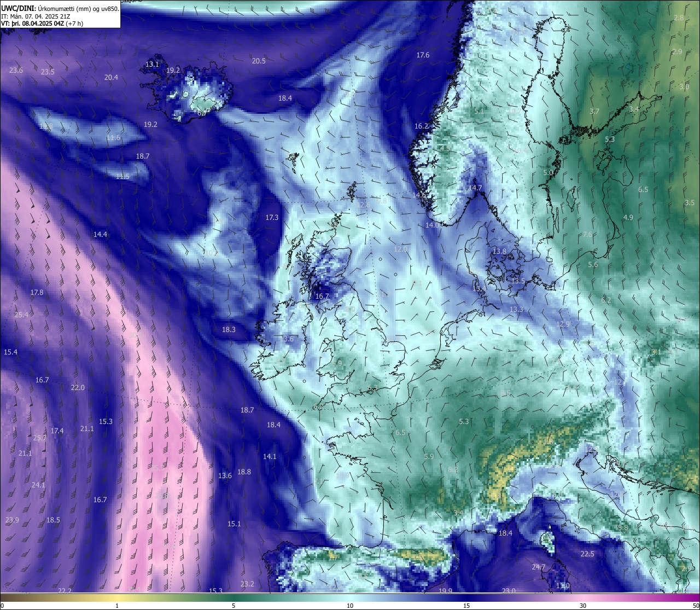Click the color scale tick labeled 10
Screen dimensions: 700x610
point(350,606)
